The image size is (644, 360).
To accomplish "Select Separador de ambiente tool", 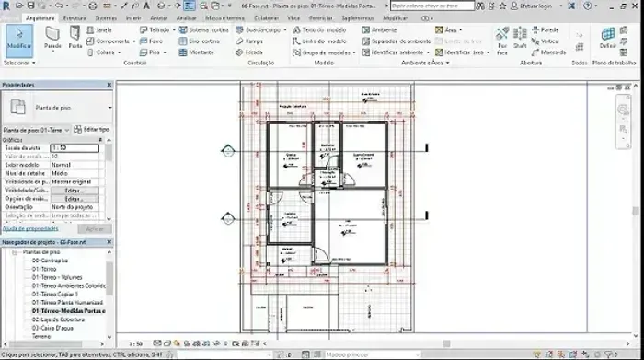I will pyautogui.click(x=397, y=41).
